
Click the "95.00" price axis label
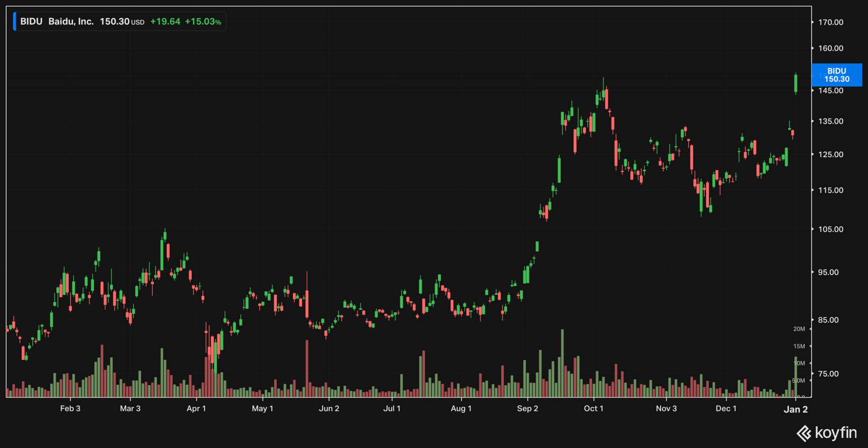tap(829, 272)
